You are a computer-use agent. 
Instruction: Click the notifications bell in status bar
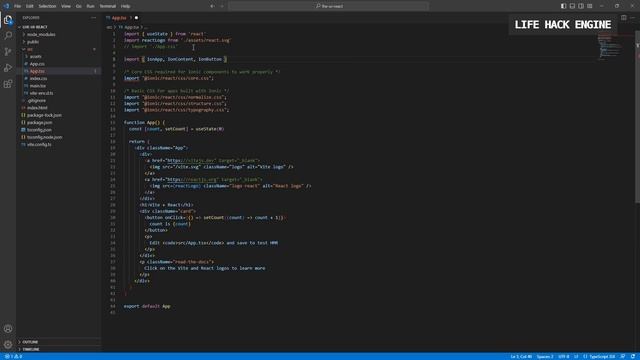click(x=633, y=356)
